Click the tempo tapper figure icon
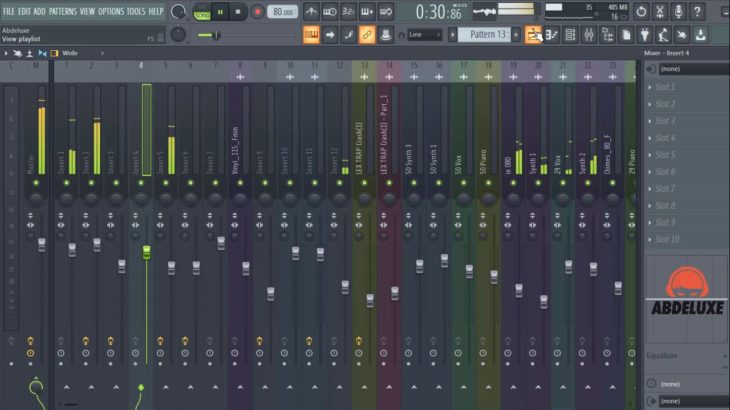This screenshot has width=730, height=410. coord(663,34)
